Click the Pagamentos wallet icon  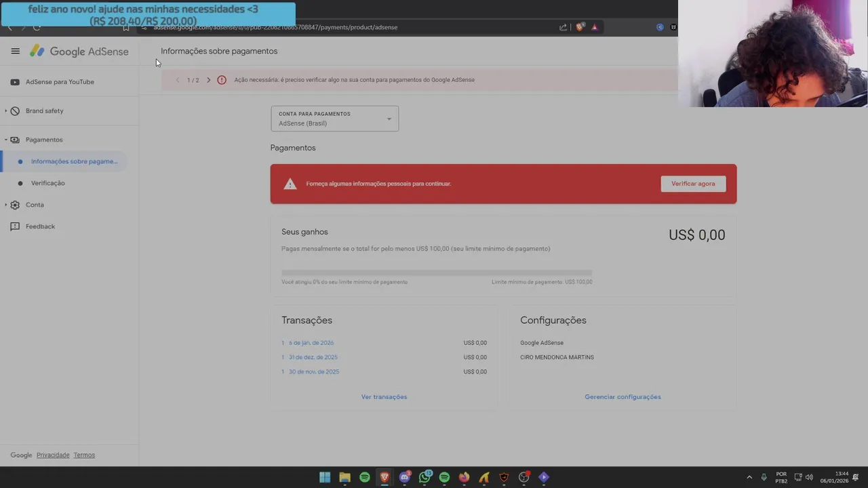click(15, 140)
